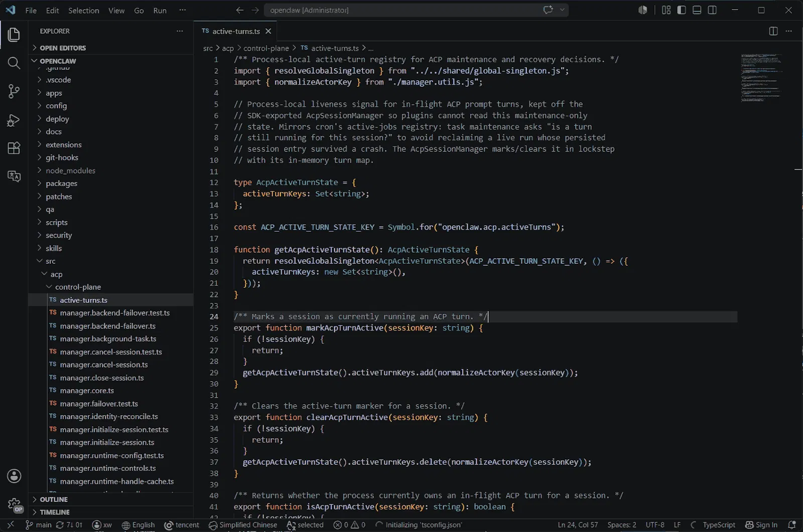Collapse the OPENCLAW folder section

pos(111,61)
